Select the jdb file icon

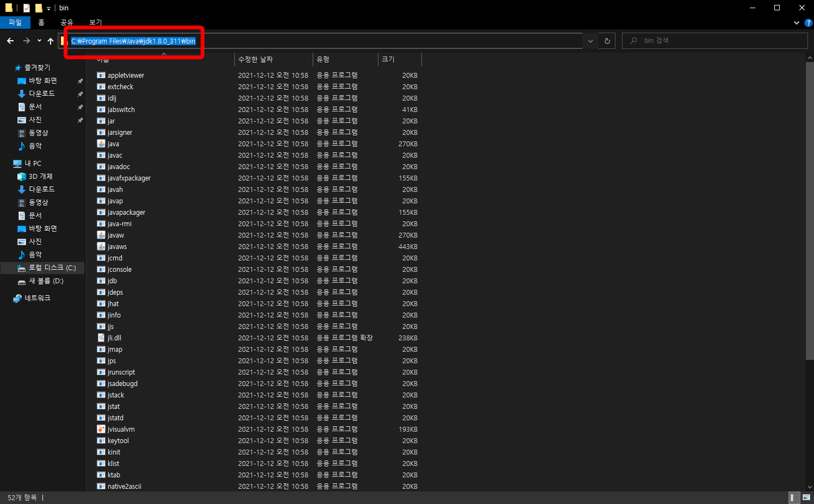coord(101,281)
